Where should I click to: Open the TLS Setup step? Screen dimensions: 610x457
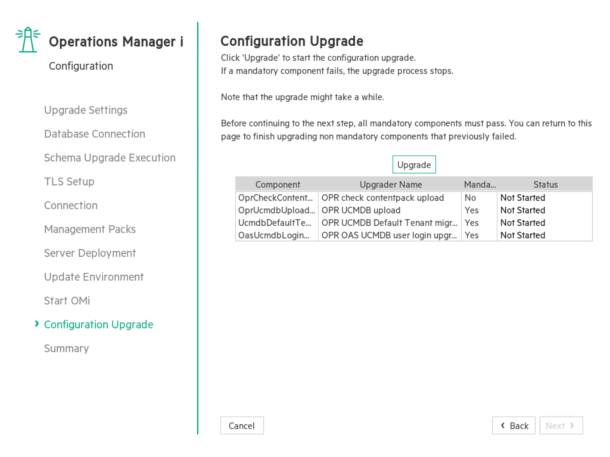pos(69,182)
